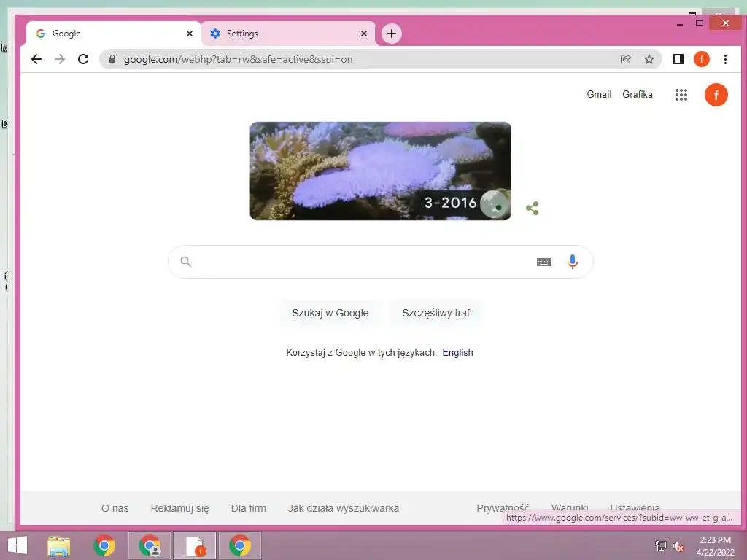Select the Google tab
The height and width of the screenshot is (560, 747).
pos(113,34)
